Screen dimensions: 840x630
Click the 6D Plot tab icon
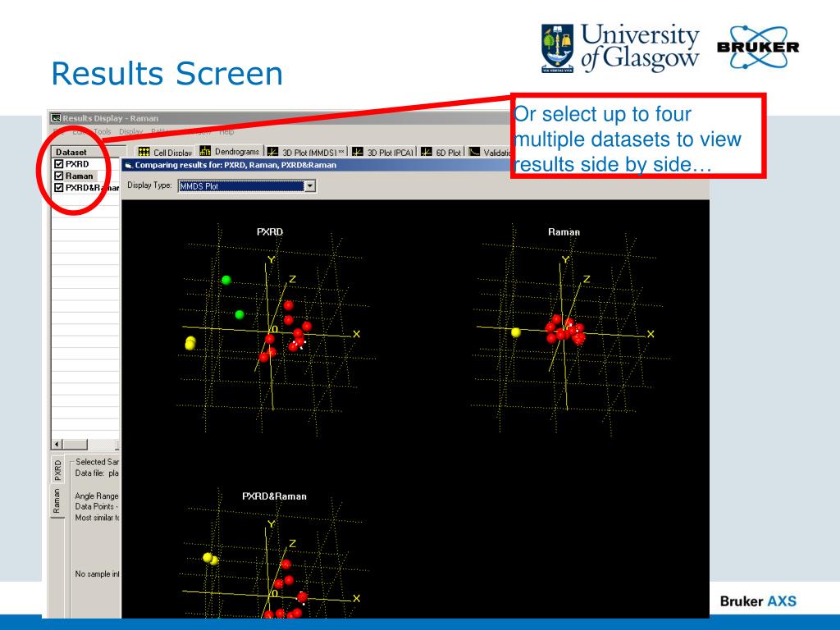point(427,152)
